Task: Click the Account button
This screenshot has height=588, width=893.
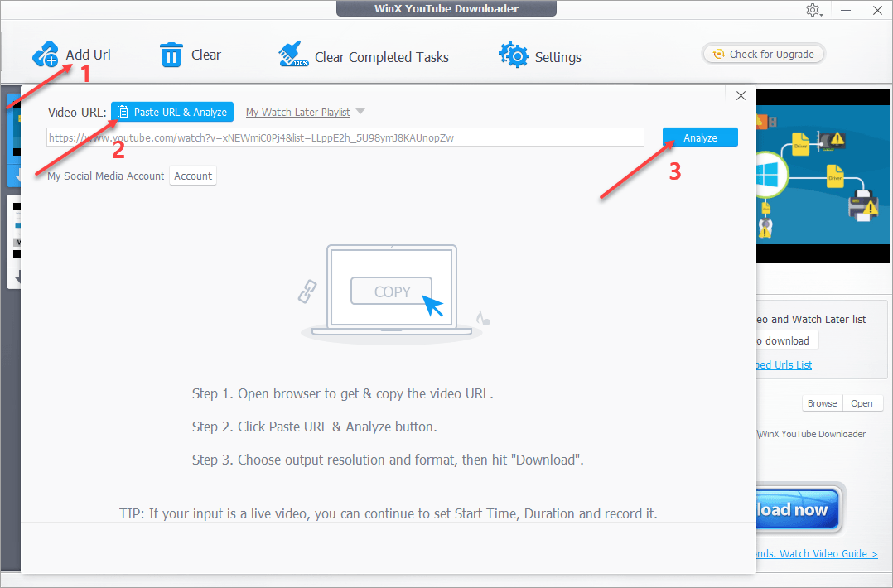Action: point(192,176)
